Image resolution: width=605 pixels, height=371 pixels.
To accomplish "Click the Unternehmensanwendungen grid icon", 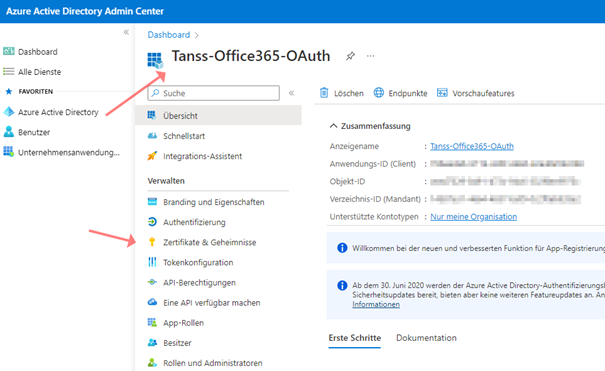I will point(8,152).
